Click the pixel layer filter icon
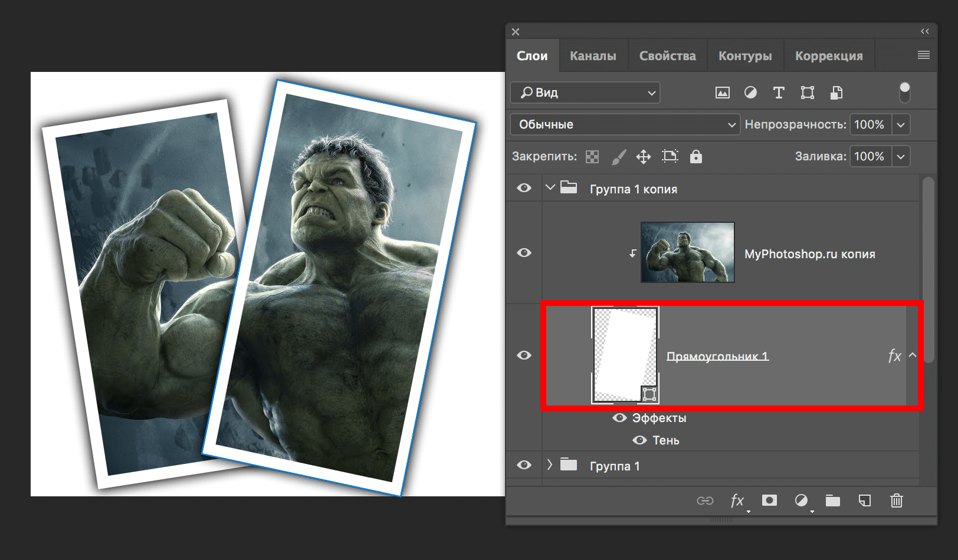This screenshot has height=560, width=958. point(722,93)
